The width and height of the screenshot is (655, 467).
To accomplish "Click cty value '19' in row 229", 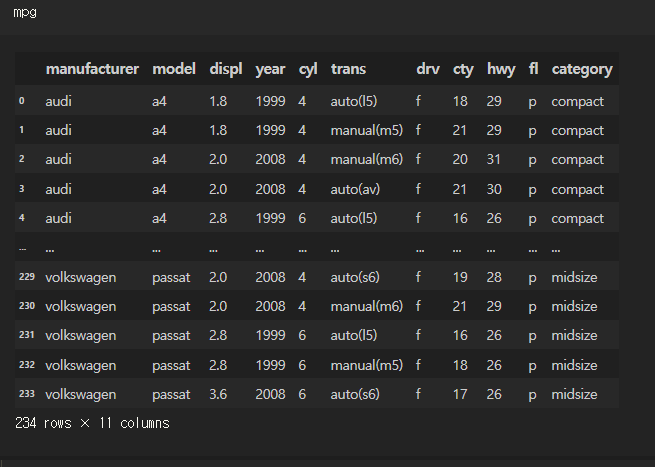I will click(x=460, y=277).
